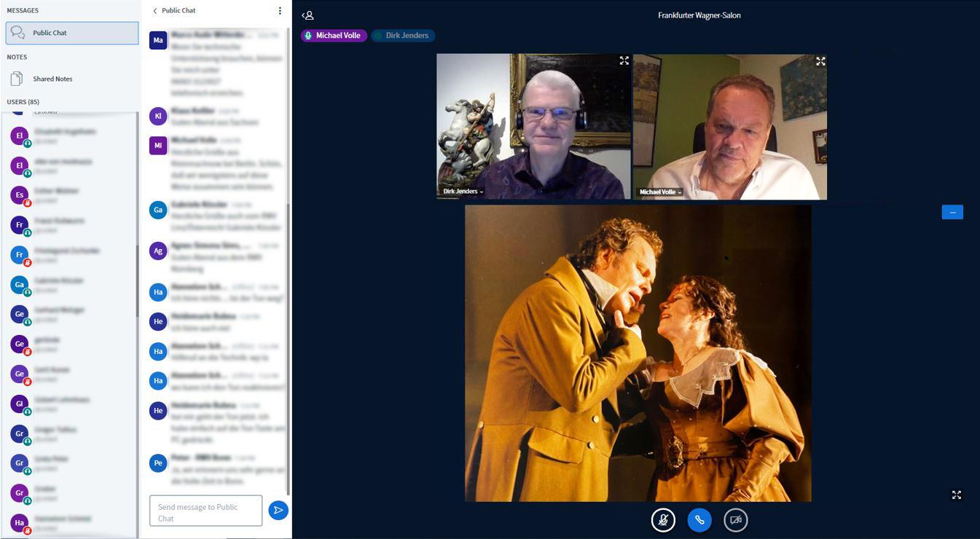Click the Frankfurter Wagner-Salon title
980x539 pixels.
pyautogui.click(x=699, y=15)
